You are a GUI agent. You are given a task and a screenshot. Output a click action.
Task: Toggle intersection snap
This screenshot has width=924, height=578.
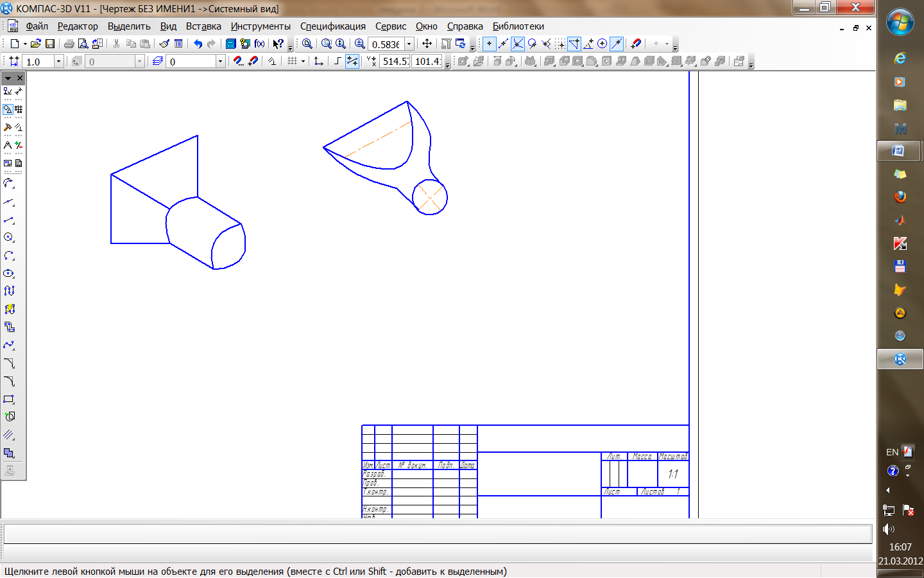coord(518,44)
